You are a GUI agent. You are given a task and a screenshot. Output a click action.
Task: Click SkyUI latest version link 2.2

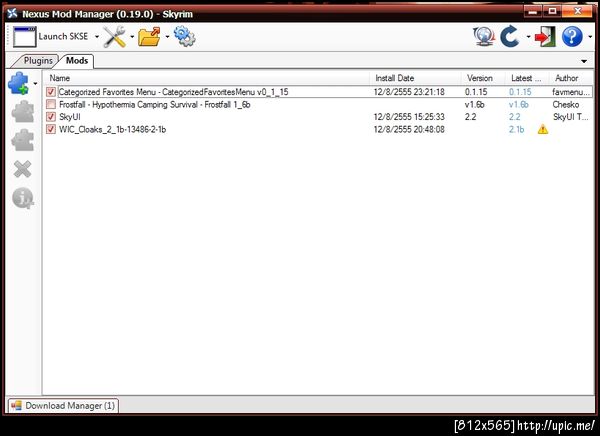(515, 117)
